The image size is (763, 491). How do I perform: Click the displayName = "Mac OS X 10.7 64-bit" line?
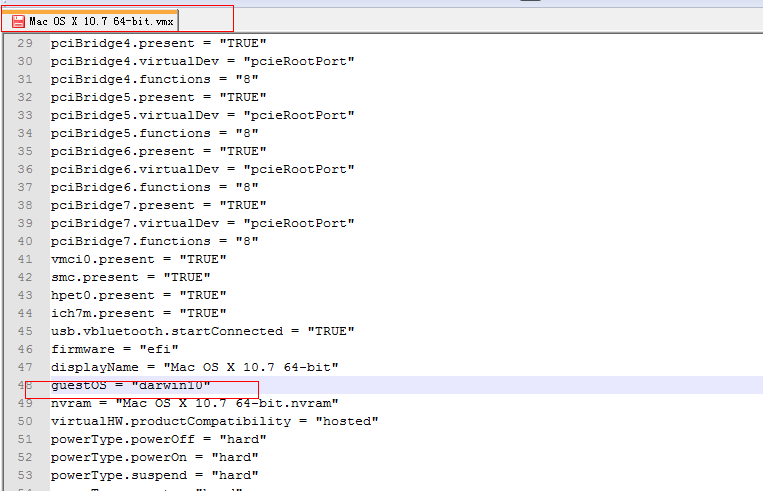(195, 367)
